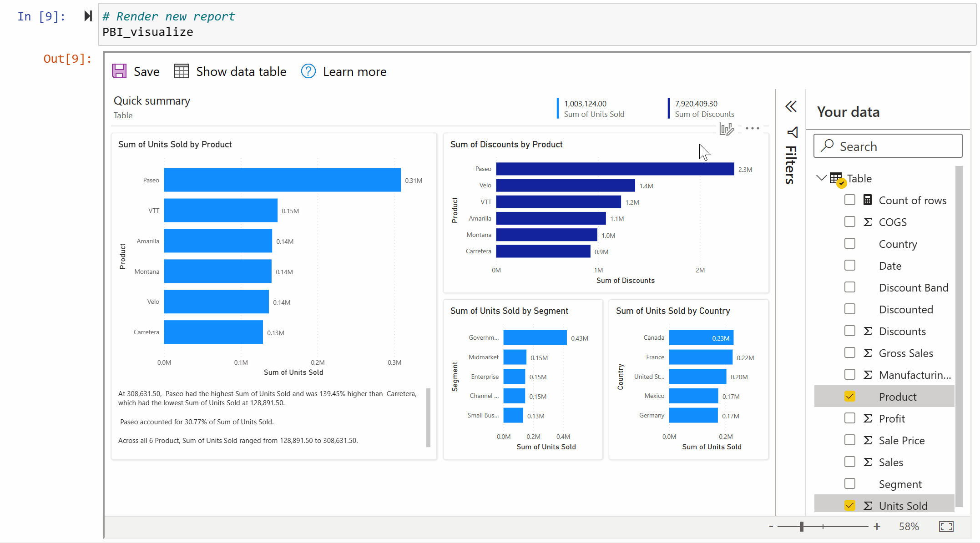Click the Save button
This screenshot has width=980, height=543.
[x=136, y=71]
